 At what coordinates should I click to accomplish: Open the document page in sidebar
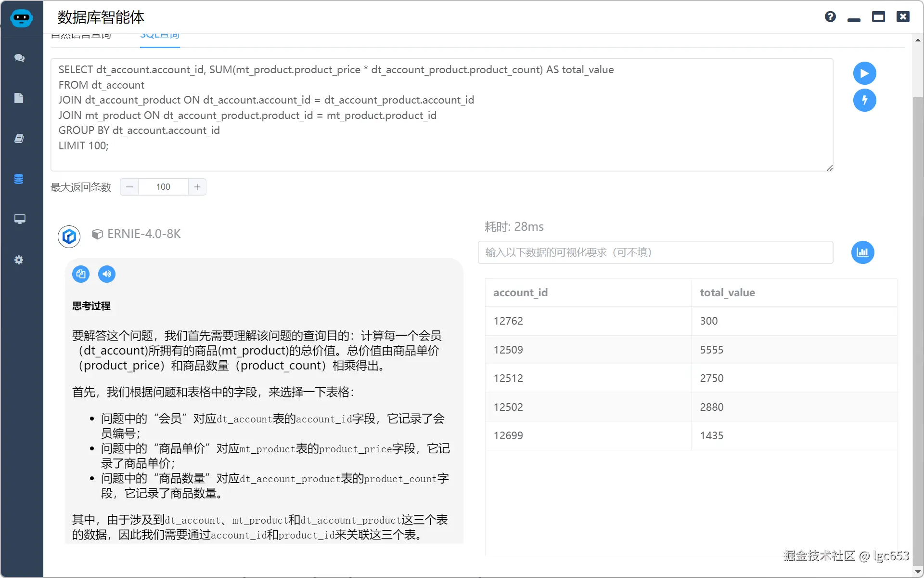pyautogui.click(x=19, y=98)
